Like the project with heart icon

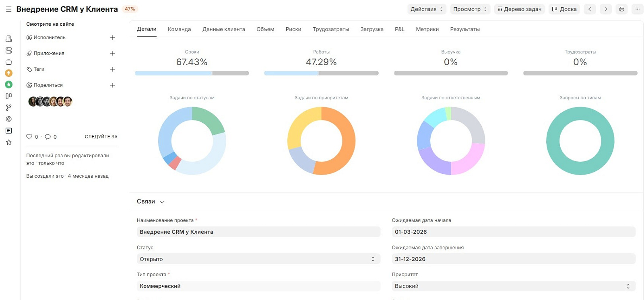point(29,137)
